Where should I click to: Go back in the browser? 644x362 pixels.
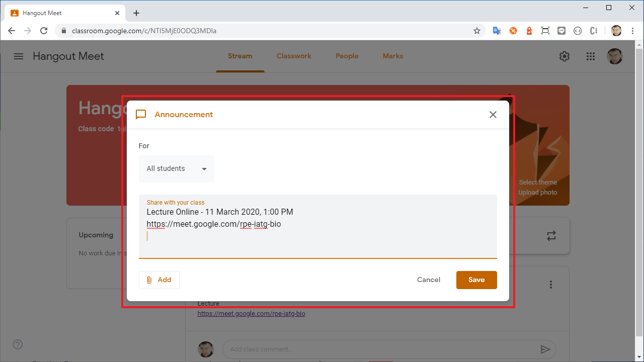pyautogui.click(x=12, y=31)
